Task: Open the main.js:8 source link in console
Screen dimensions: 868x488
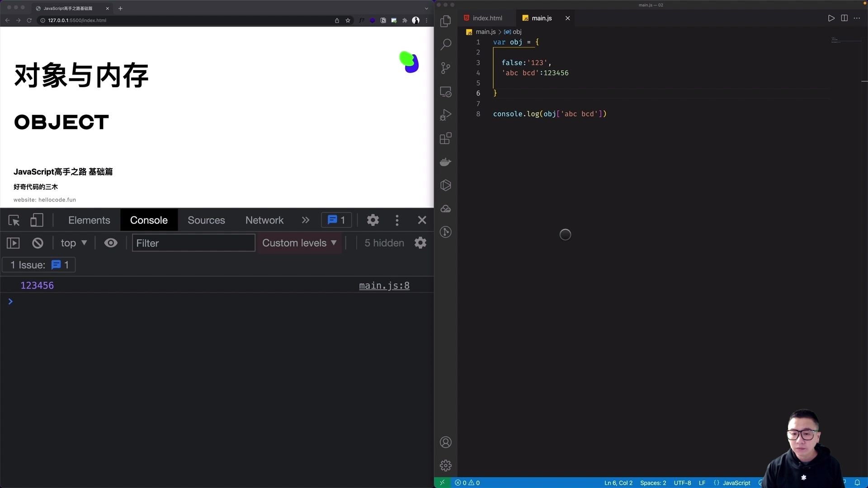Action: click(384, 285)
